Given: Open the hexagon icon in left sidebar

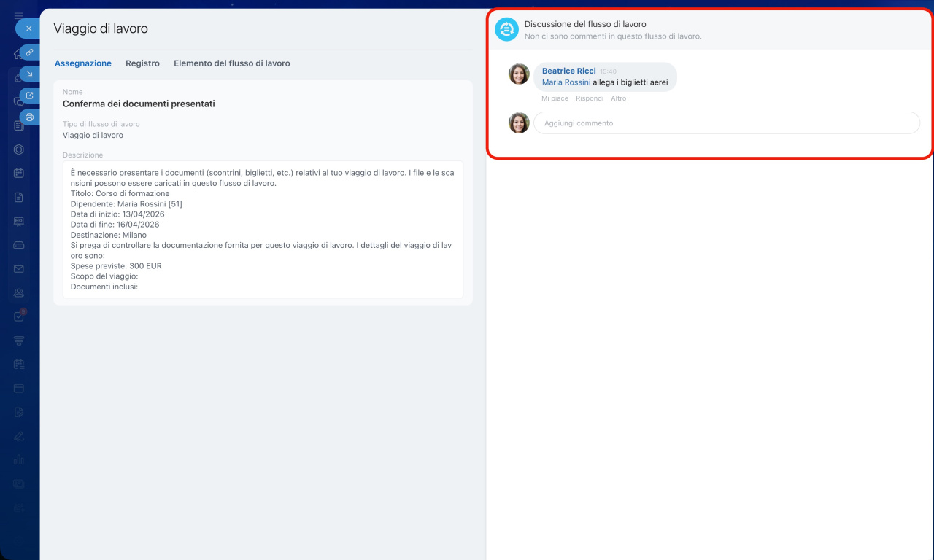Looking at the screenshot, I should click(19, 149).
